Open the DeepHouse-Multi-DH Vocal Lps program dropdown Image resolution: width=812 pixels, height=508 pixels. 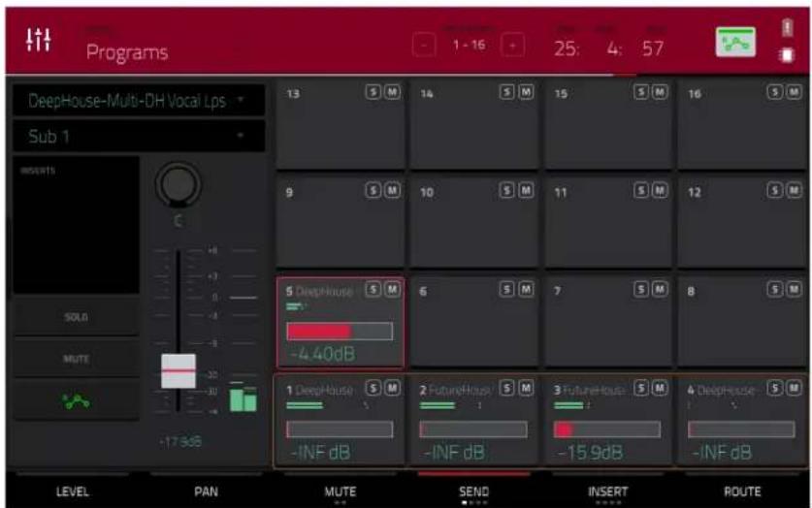[x=139, y=101]
